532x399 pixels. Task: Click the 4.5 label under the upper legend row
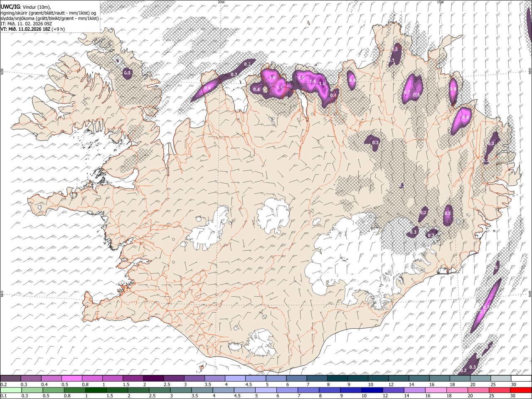[x=249, y=384]
